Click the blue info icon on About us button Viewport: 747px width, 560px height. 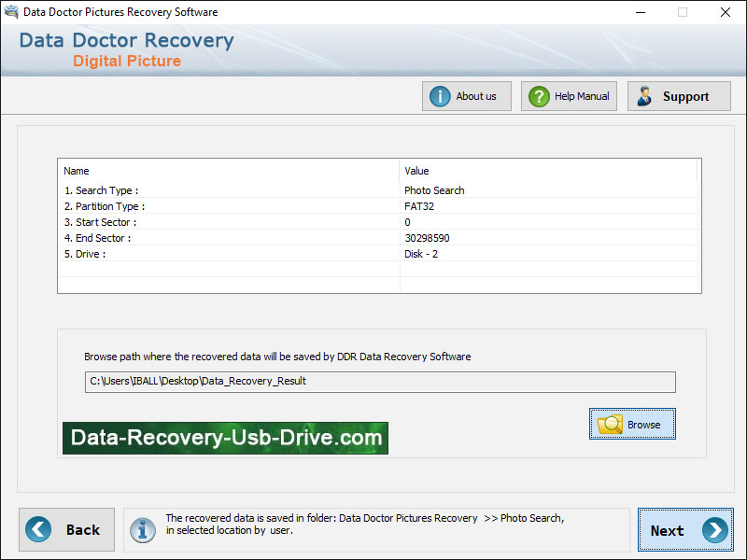coord(440,95)
